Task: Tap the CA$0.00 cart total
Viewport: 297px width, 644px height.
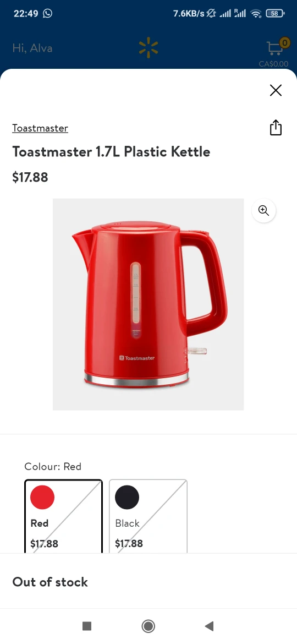Action: click(273, 64)
